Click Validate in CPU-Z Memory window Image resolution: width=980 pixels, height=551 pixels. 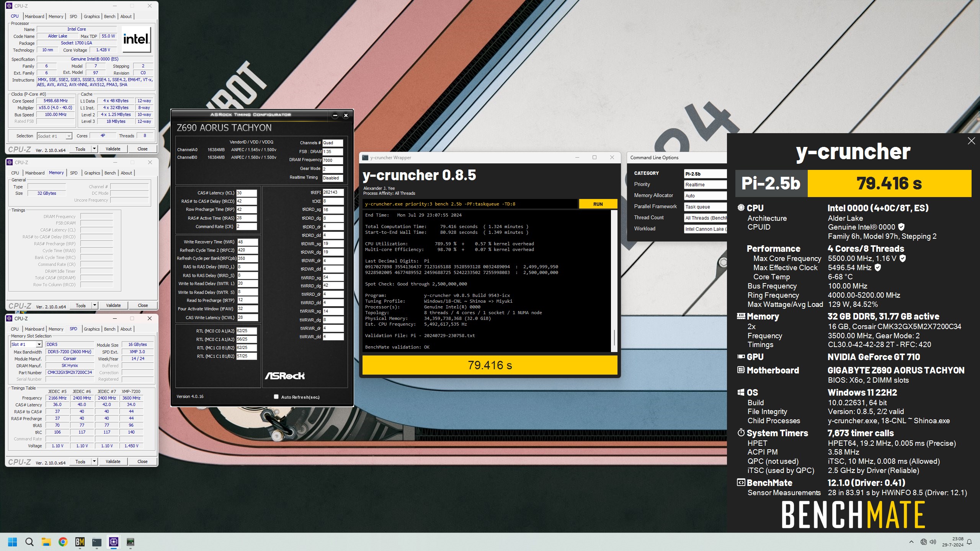(113, 305)
